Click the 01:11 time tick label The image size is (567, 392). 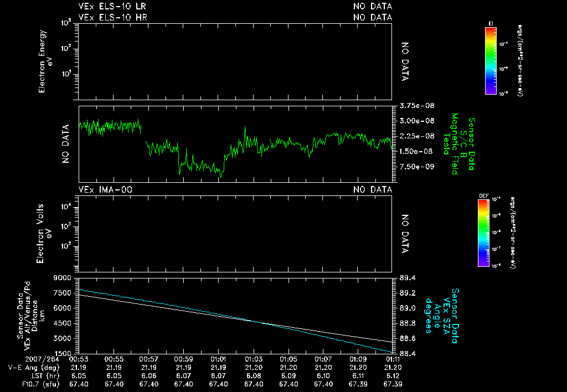click(393, 359)
